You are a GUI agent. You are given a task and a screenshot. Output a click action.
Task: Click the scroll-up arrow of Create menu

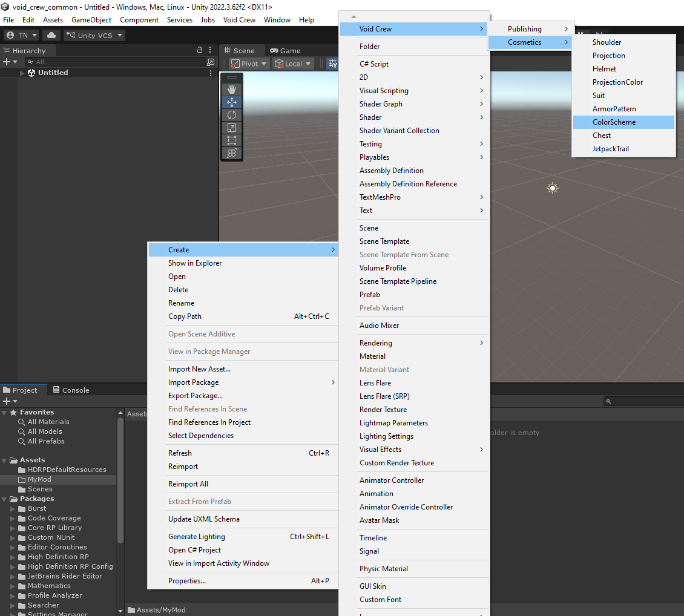point(354,16)
